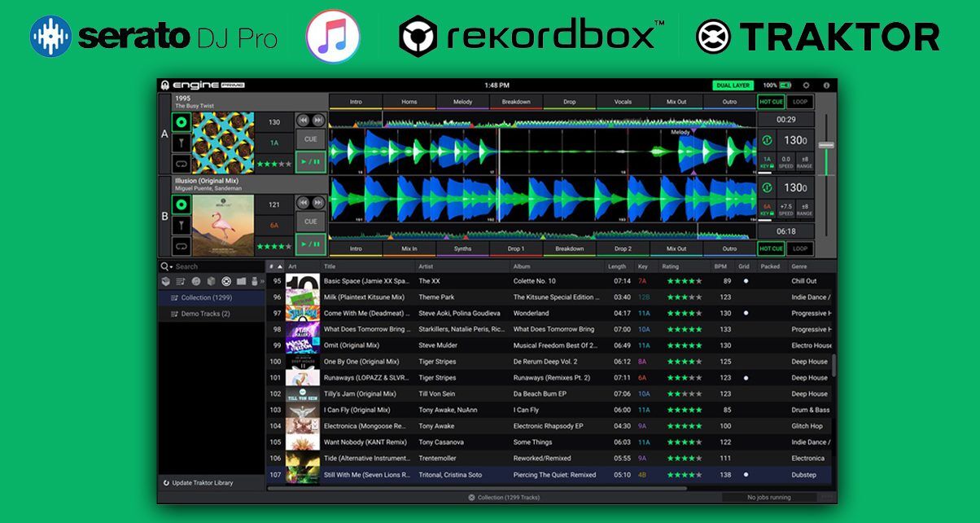
Task: Select Tilly's Jam (Original Mix) track
Action: point(549,393)
